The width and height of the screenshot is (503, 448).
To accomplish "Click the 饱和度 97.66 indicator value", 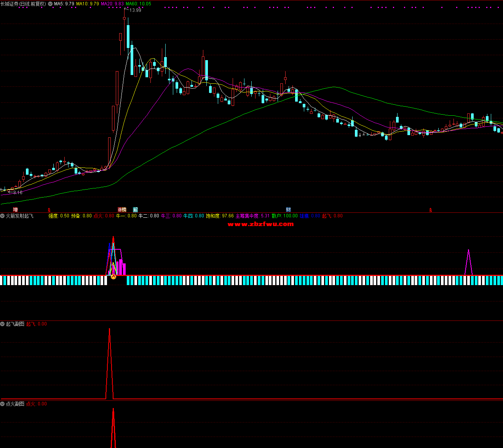I will (220, 216).
